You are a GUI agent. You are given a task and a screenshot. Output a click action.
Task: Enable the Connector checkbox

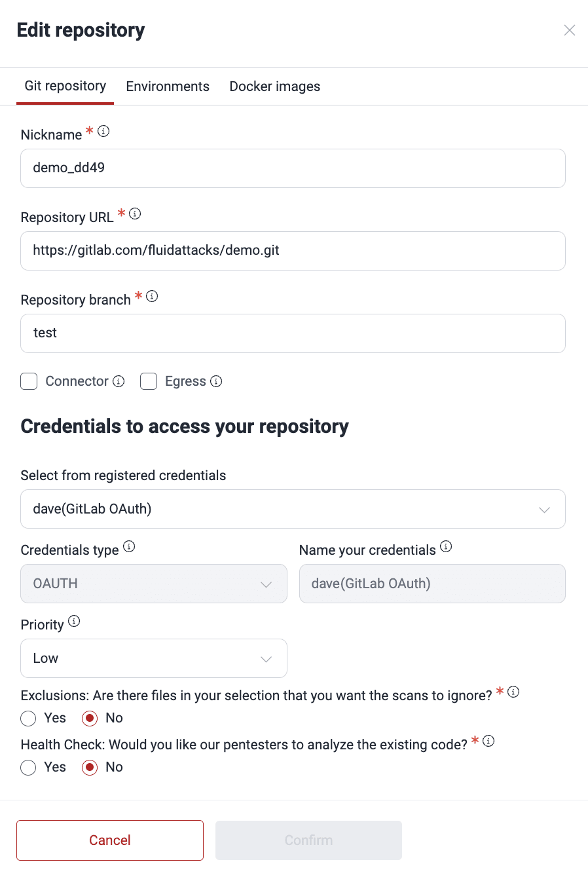(x=29, y=381)
